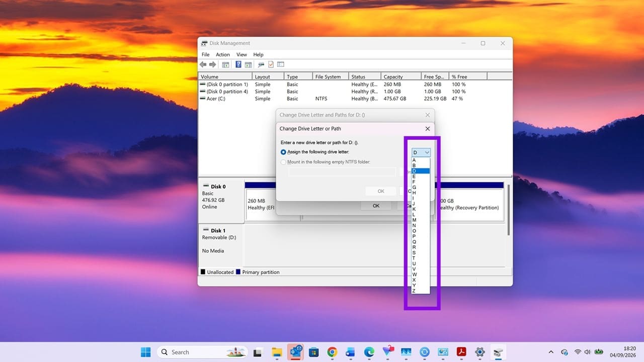Click the File System column header
Viewport: 644px width, 362px height.
[331, 76]
